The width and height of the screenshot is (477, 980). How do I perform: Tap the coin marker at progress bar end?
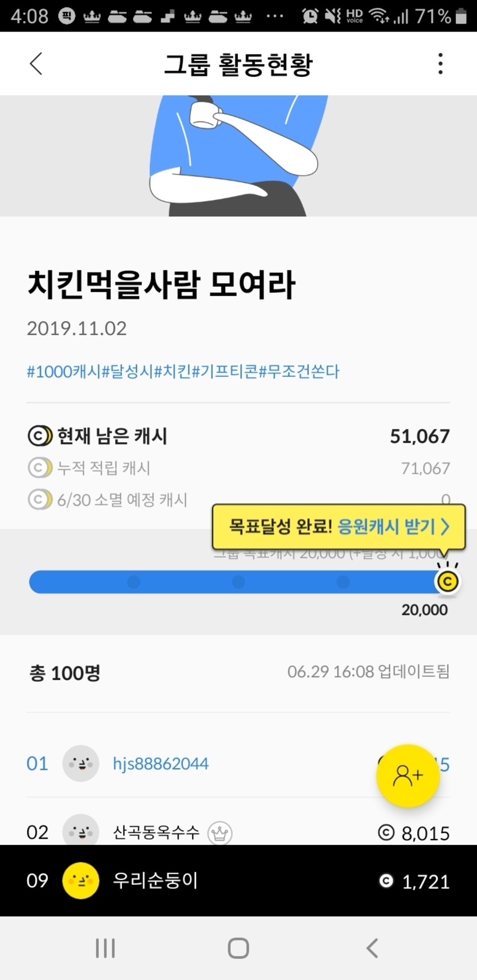[x=448, y=581]
